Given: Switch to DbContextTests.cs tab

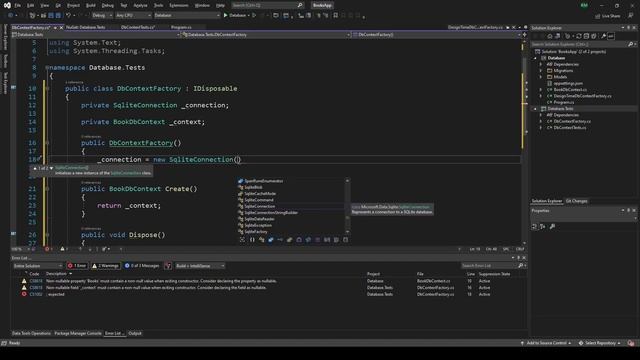Looking at the screenshot, I should tap(138, 27).
